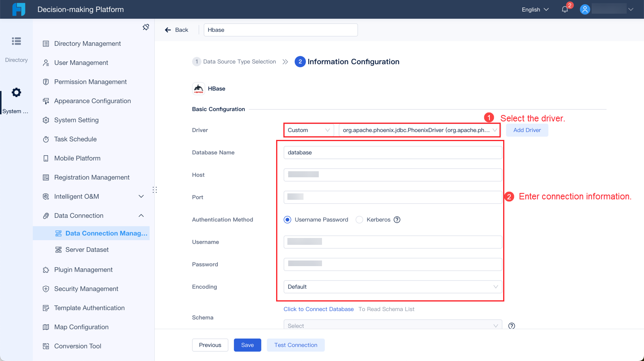This screenshot has height=361, width=644.
Task: Select Kerberos authentication
Action: [359, 219]
